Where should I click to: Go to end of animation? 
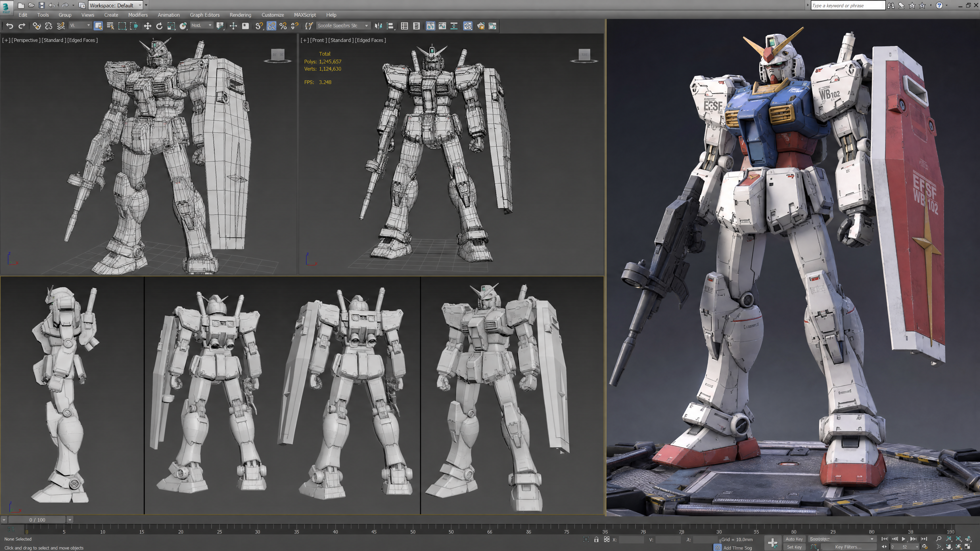tap(924, 539)
